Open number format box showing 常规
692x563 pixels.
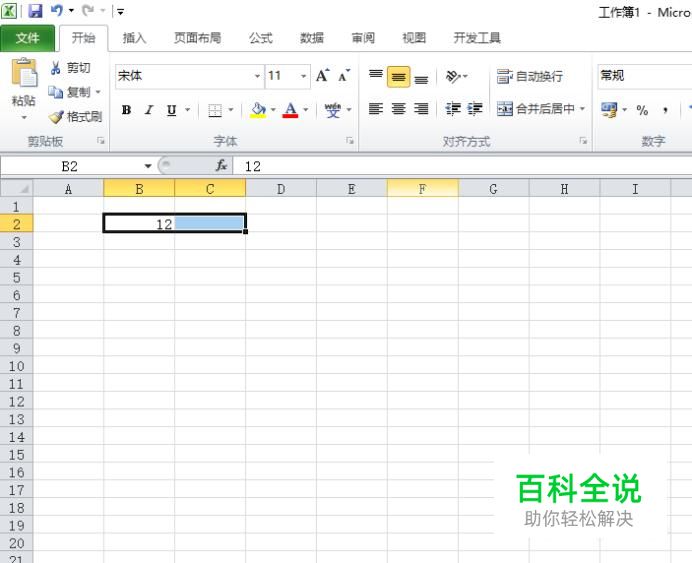pos(644,76)
